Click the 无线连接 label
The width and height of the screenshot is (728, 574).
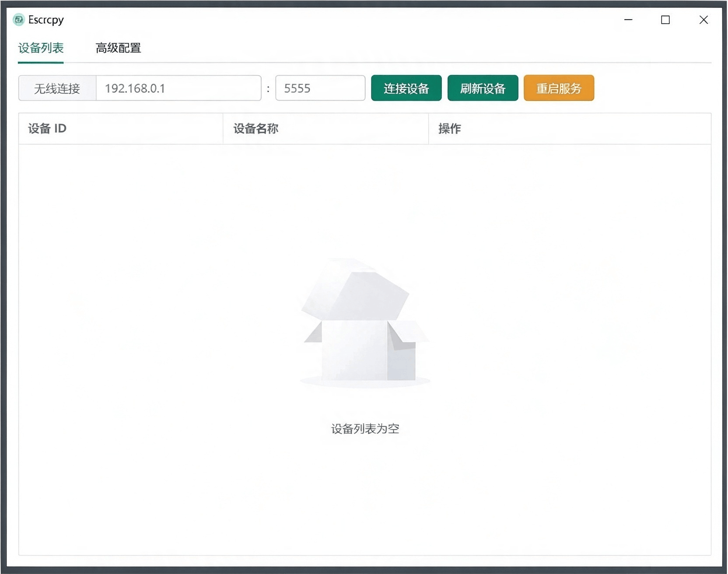pyautogui.click(x=57, y=88)
